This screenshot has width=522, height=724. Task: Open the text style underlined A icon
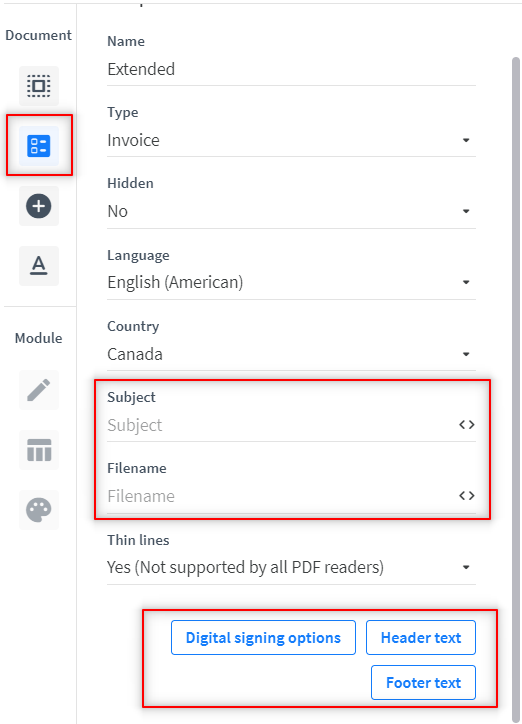coord(39,266)
